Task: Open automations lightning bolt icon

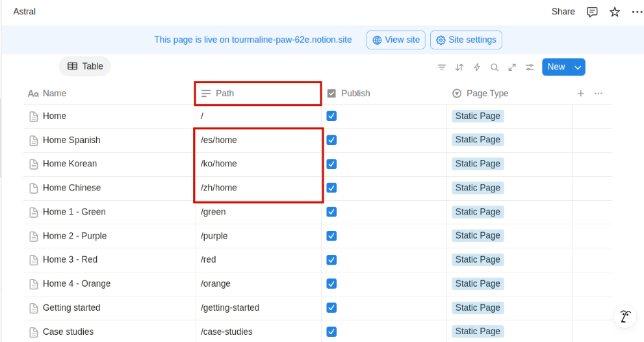Action: [477, 68]
